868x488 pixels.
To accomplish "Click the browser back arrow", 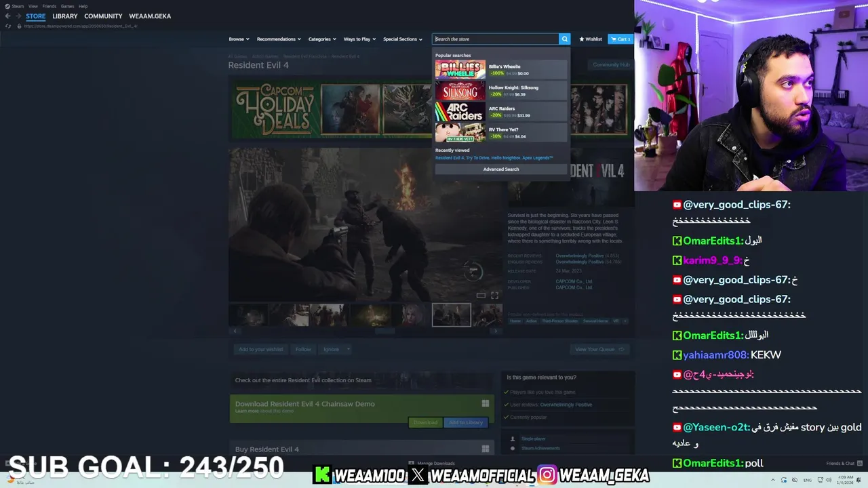I will [7, 16].
